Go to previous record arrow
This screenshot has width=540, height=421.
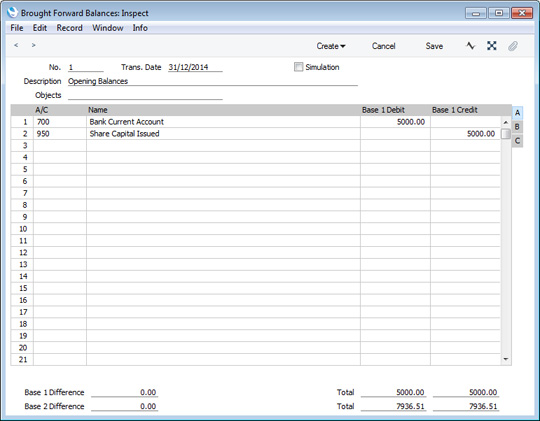point(16,45)
